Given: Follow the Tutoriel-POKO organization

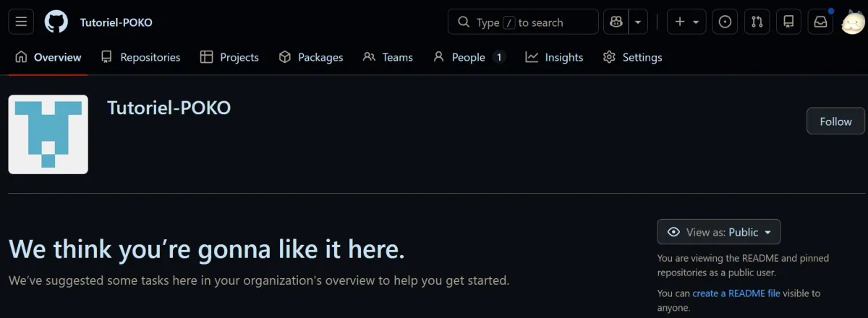Looking at the screenshot, I should pos(835,121).
